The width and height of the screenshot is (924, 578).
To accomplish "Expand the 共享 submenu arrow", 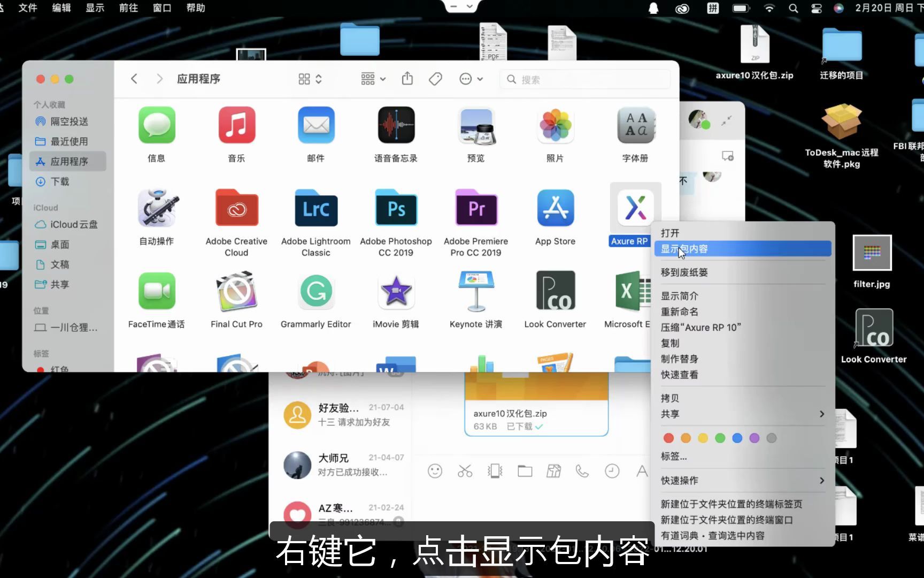I will click(822, 414).
